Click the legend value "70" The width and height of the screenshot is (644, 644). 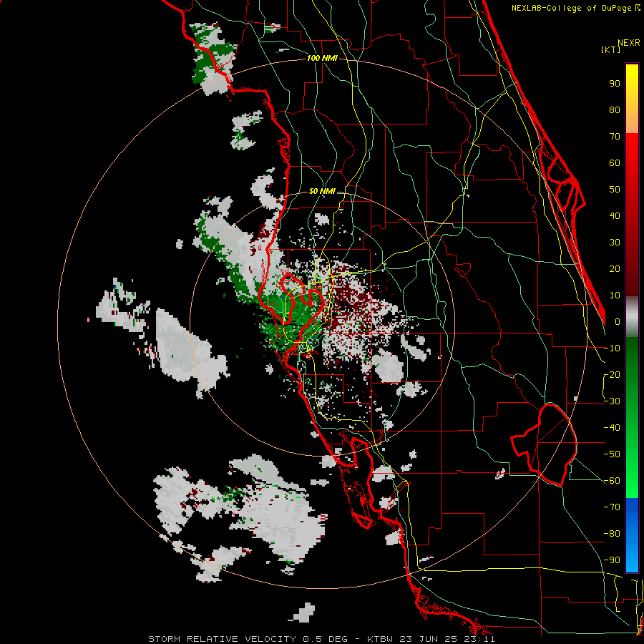(615, 137)
